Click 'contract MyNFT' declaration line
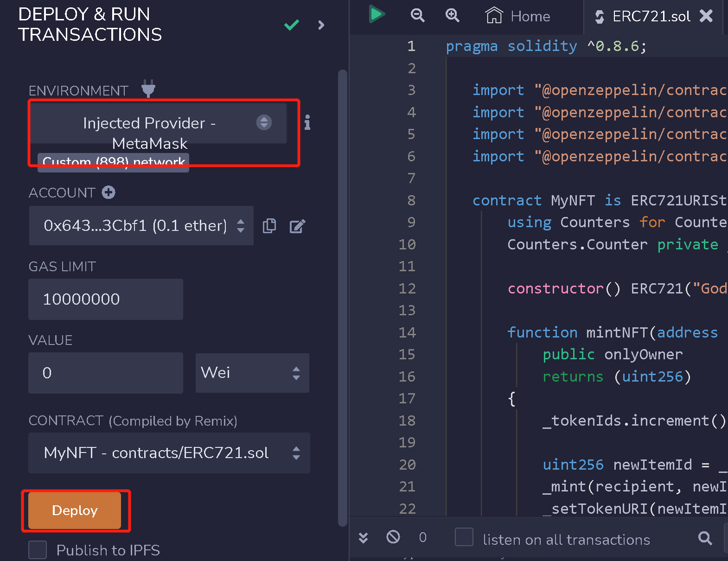This screenshot has width=728, height=561. tap(599, 200)
